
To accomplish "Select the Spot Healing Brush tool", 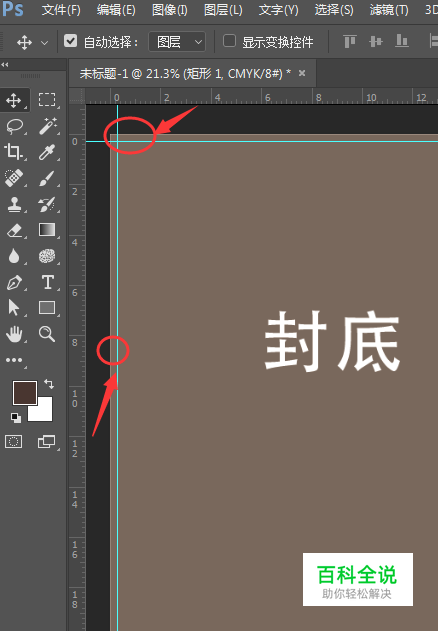I will (14, 177).
